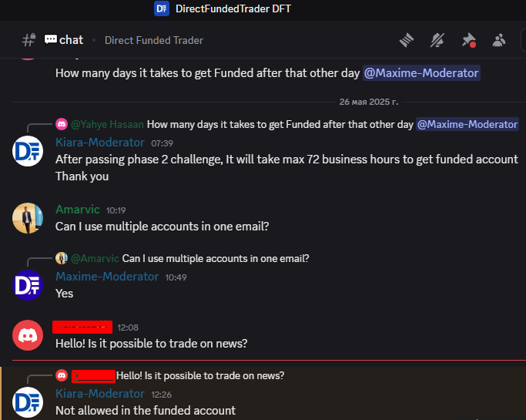Click the DirectFundedTrader DFT server icon
Image resolution: width=526 pixels, height=420 pixels.
coord(162,8)
